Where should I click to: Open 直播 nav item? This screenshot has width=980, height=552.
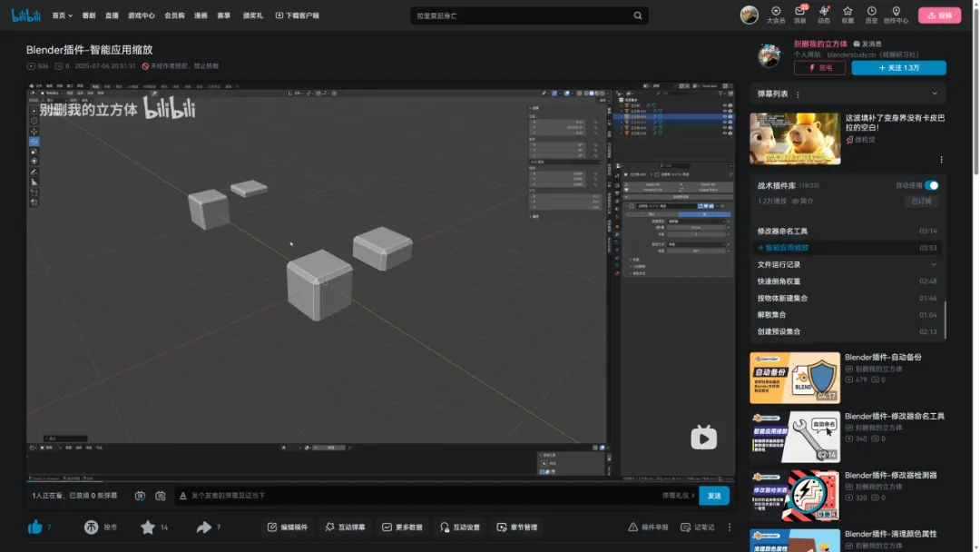112,15
